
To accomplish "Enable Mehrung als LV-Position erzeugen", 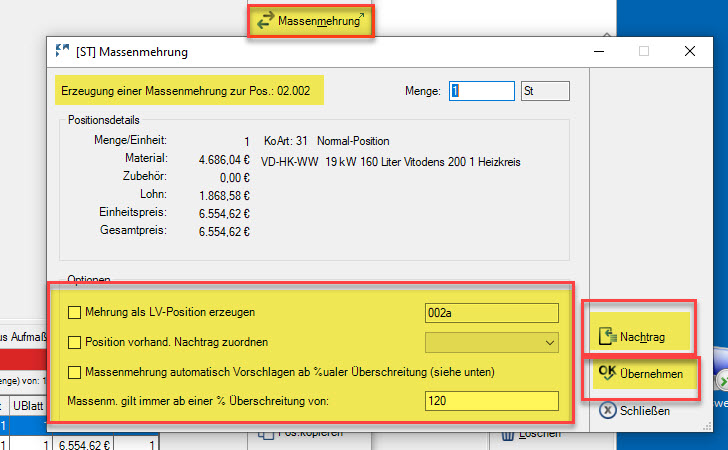I will (x=75, y=313).
